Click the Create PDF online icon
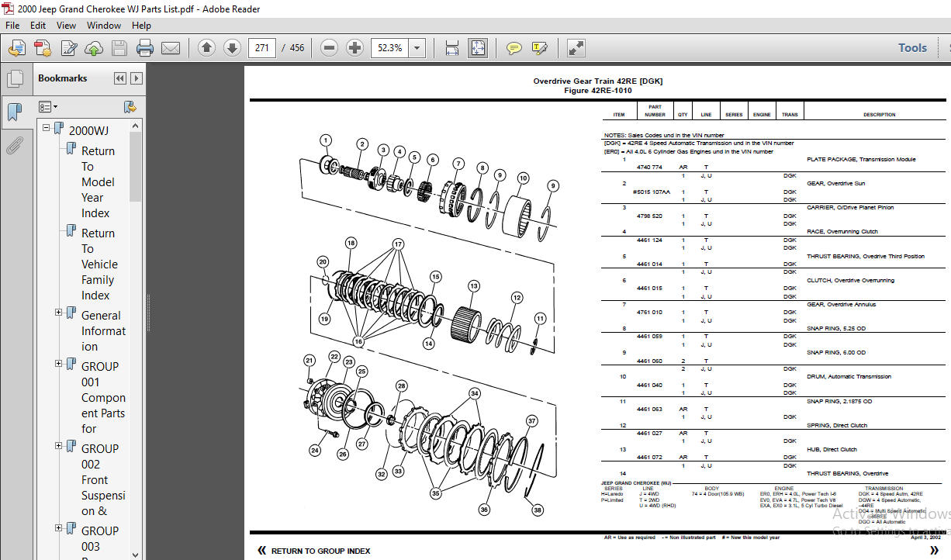951x560 pixels. click(x=42, y=48)
